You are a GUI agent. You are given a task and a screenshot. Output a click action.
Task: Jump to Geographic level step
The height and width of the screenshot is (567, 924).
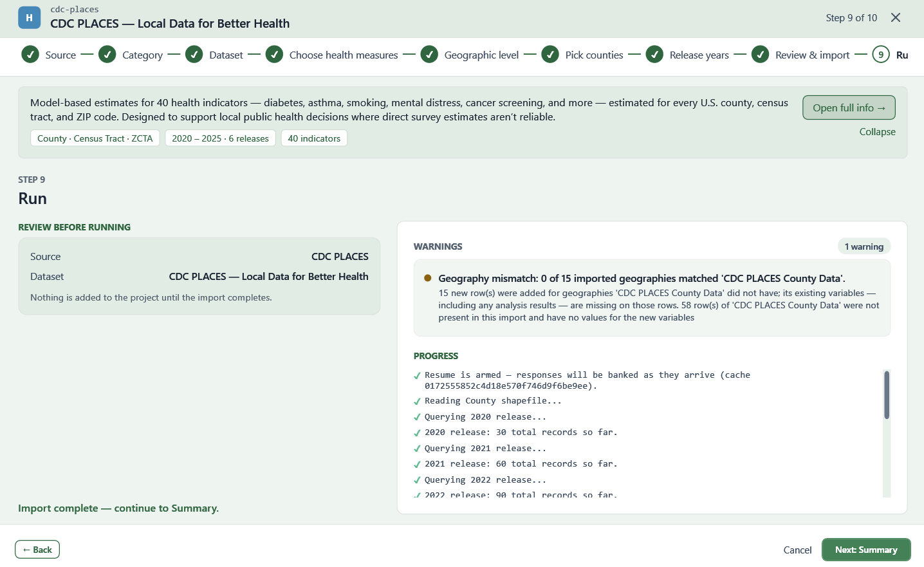coord(481,55)
